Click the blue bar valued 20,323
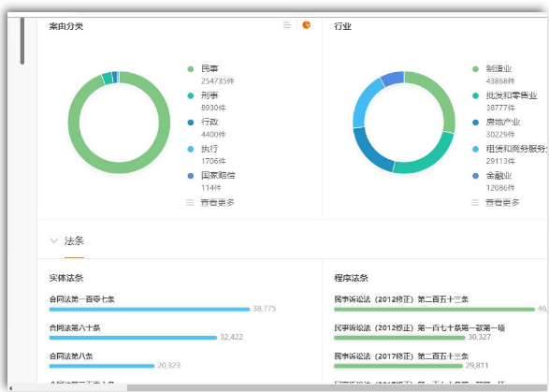Screen dimensions: 549x392 coord(102,366)
